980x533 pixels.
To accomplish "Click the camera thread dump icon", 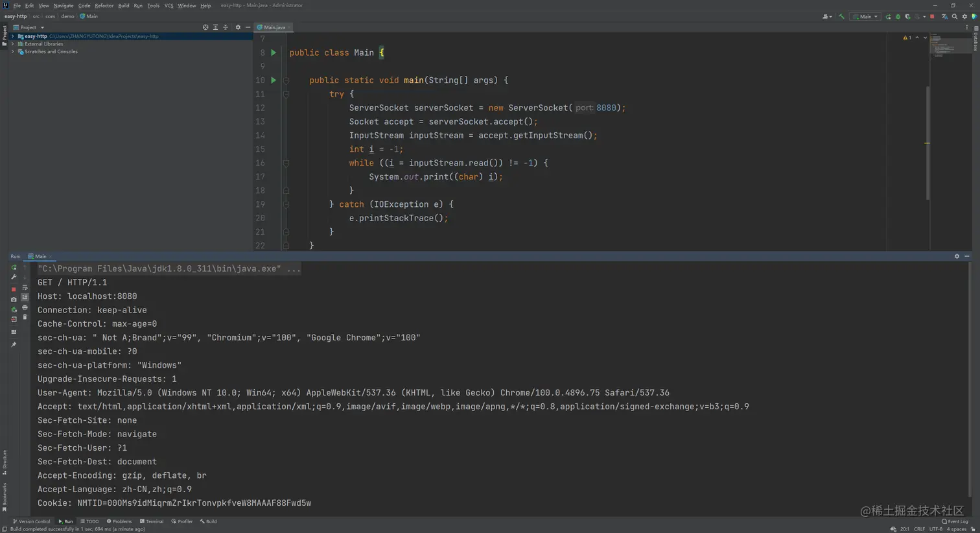I will point(14,300).
